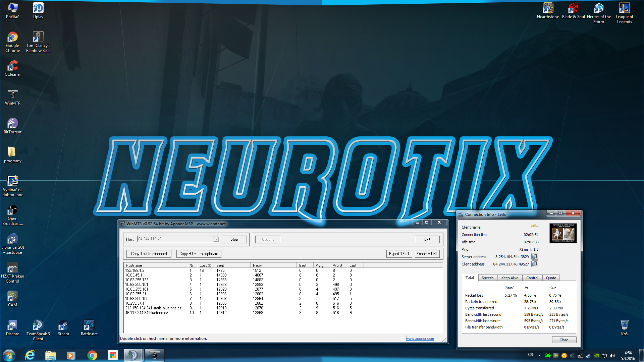The height and width of the screenshot is (362, 644).
Task: Open the CCleaner desktop icon
Action: pyautogui.click(x=13, y=66)
